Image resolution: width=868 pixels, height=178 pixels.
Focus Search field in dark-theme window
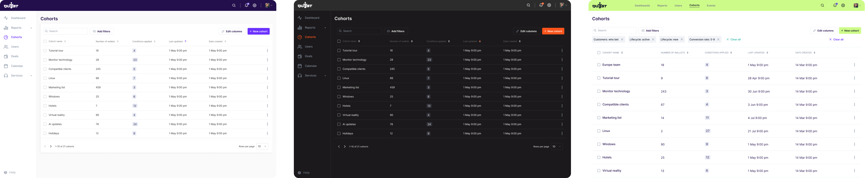[x=360, y=31]
